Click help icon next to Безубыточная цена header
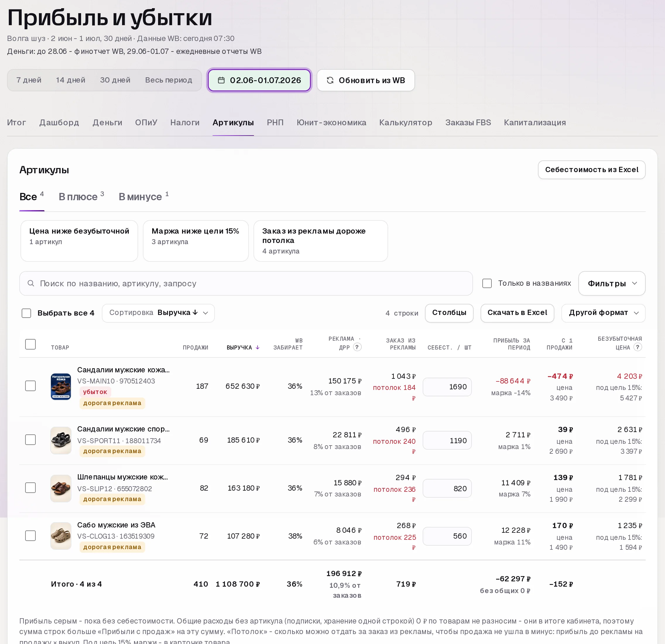 coord(637,347)
